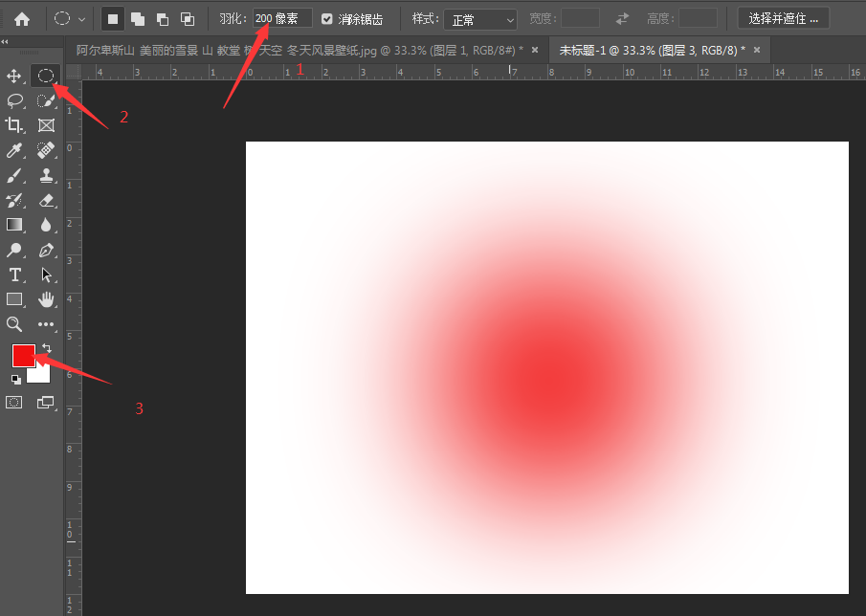Select the Hand tool
This screenshot has height=616, width=866.
(46, 299)
